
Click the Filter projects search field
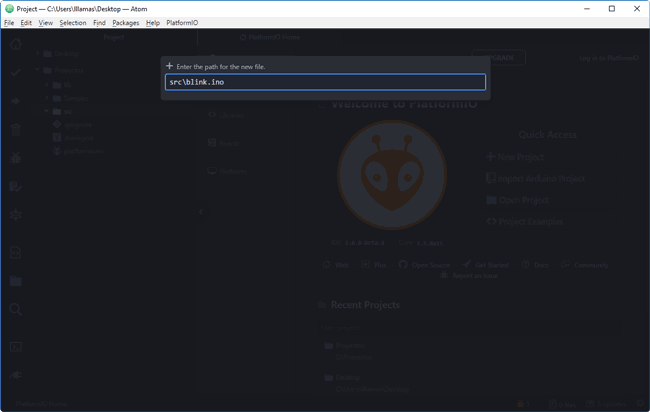click(470, 327)
